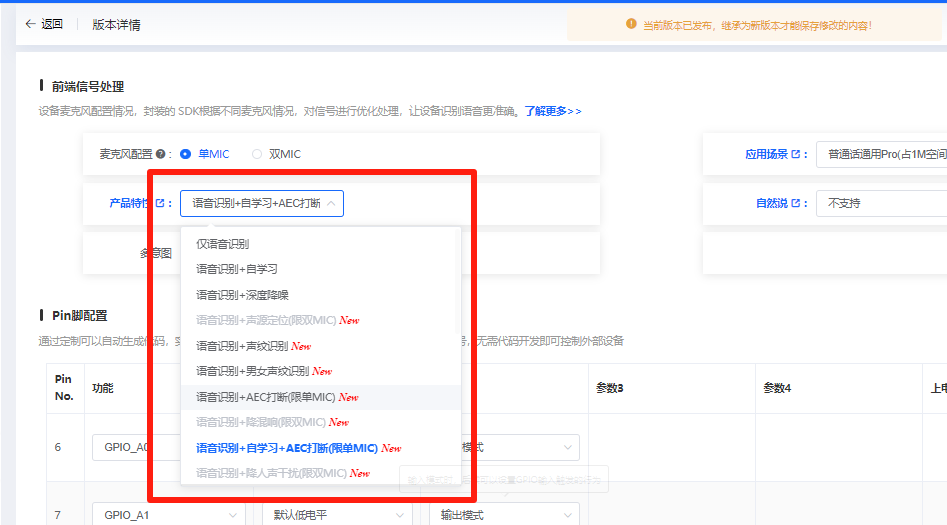Choose 语音识别+自学习 option
Screen dimensions: 947x525
pos(320,269)
